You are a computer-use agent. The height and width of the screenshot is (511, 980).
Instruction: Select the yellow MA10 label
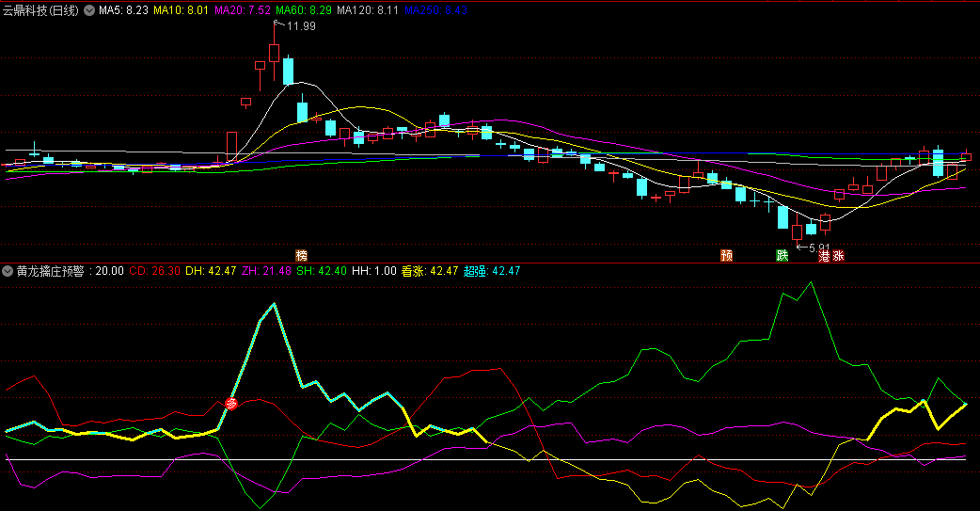(181, 10)
